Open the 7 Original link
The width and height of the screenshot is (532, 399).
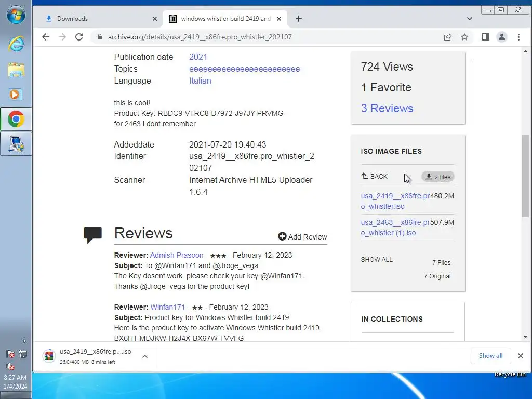pyautogui.click(x=437, y=276)
